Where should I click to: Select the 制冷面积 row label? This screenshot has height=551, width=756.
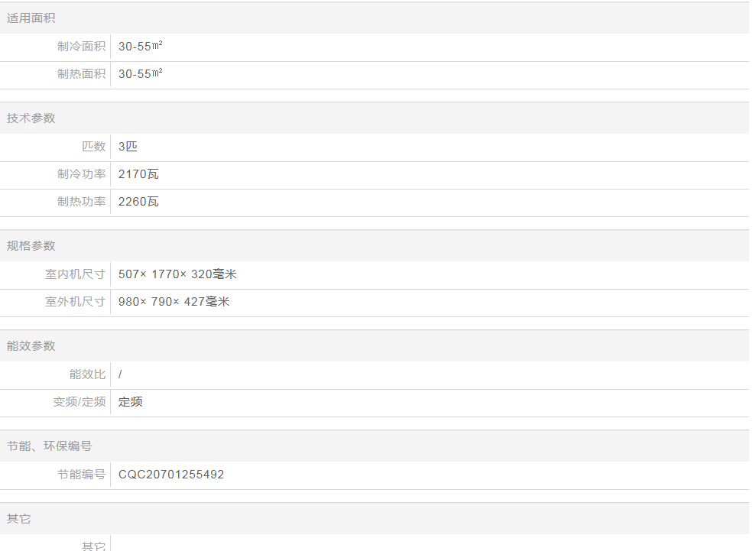click(81, 47)
